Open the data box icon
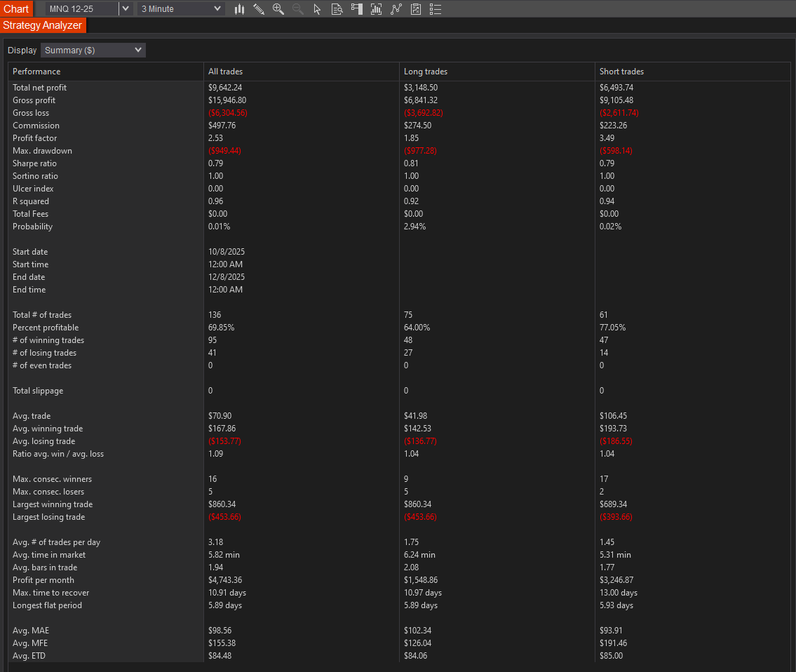The height and width of the screenshot is (672, 796). coord(337,9)
